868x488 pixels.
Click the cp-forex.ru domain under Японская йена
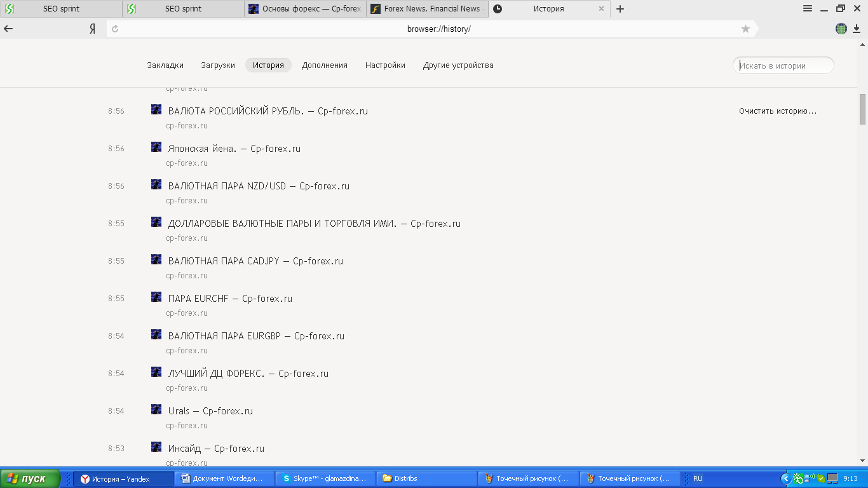[187, 163]
